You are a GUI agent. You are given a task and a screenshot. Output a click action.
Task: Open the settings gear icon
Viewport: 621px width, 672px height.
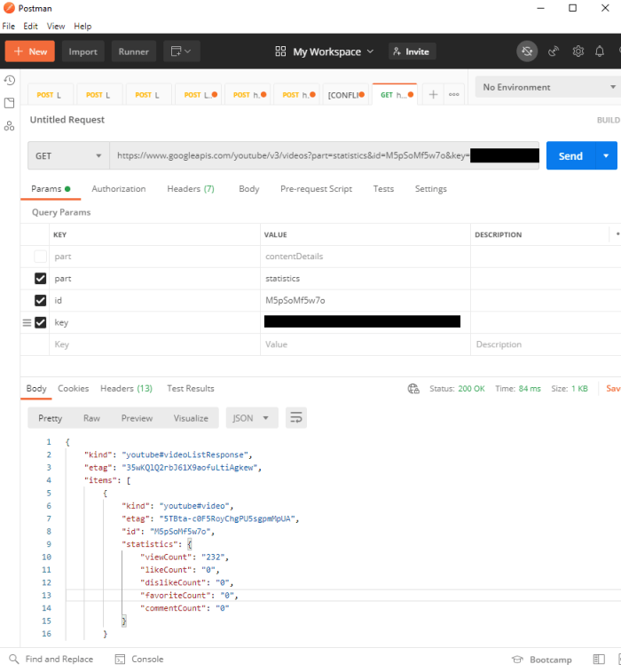pos(578,51)
